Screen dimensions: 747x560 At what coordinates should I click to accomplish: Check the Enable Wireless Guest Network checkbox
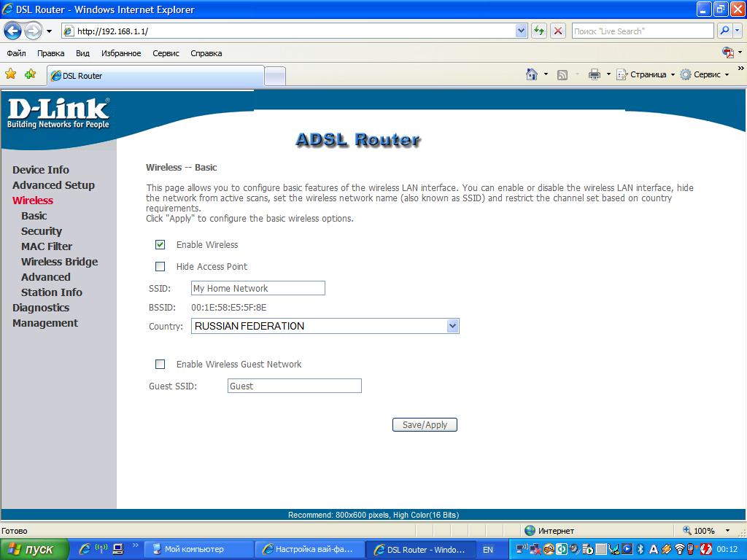160,365
